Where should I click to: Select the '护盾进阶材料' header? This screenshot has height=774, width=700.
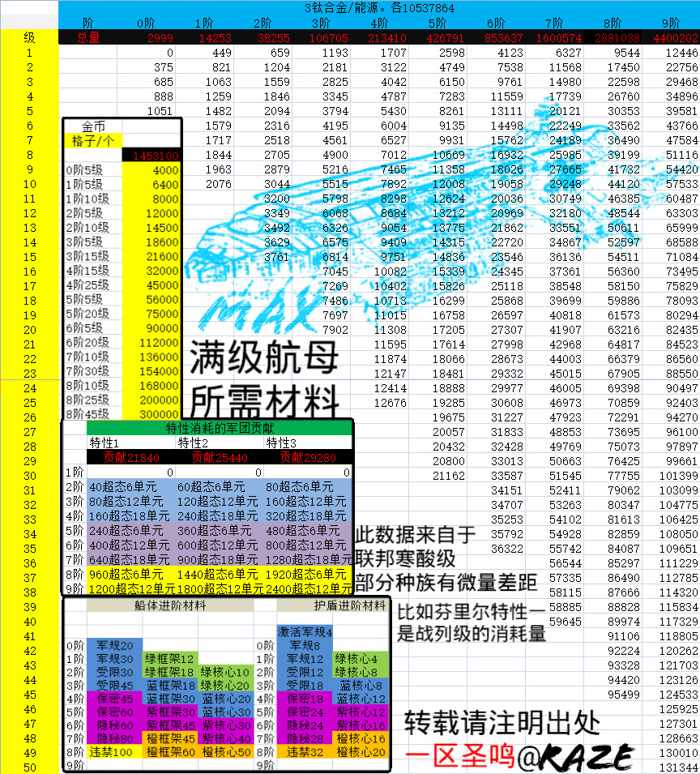[350, 605]
